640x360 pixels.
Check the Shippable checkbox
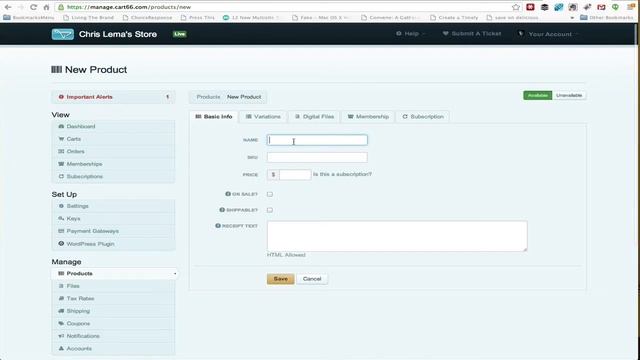[270, 210]
